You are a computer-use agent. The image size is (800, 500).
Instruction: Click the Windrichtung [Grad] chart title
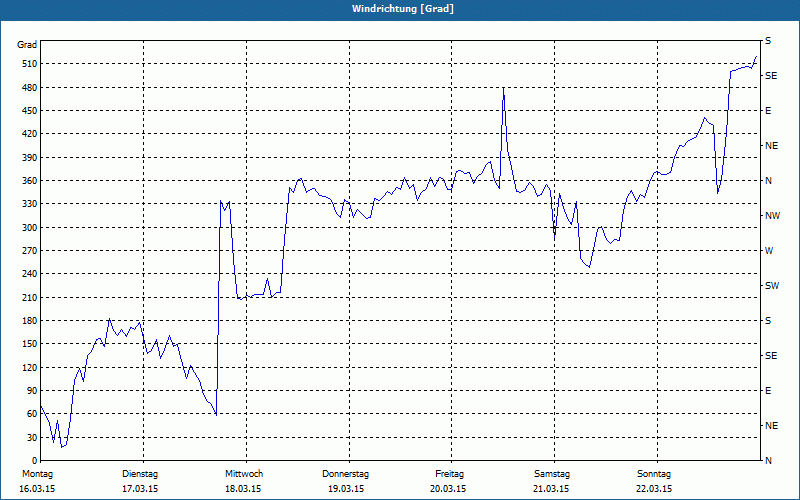(x=403, y=9)
